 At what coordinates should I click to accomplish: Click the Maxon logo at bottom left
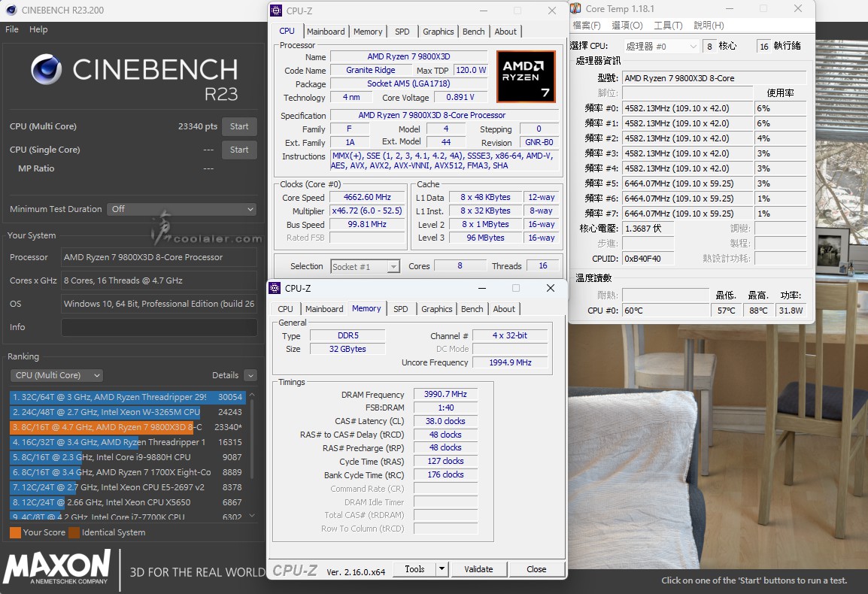tap(56, 567)
